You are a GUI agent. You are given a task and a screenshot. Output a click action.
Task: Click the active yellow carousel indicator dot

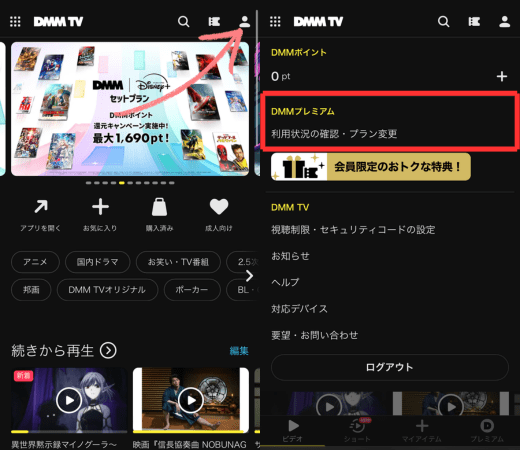coord(122,183)
